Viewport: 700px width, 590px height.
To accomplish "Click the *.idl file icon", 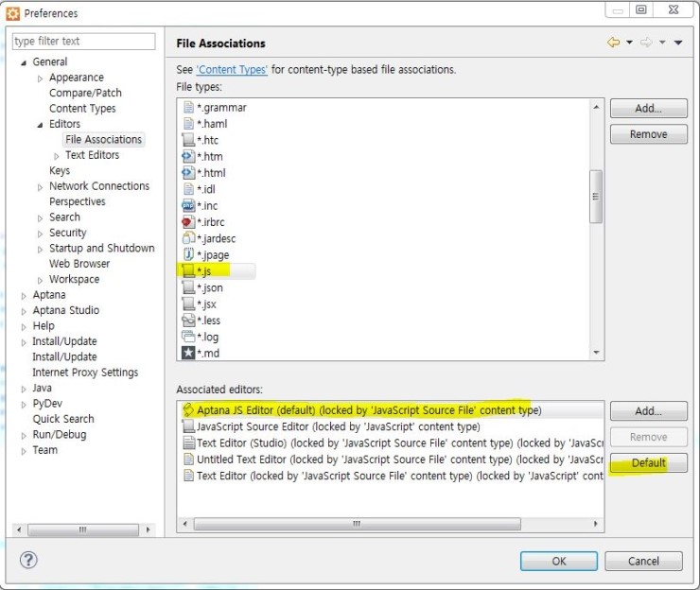I will pos(188,189).
